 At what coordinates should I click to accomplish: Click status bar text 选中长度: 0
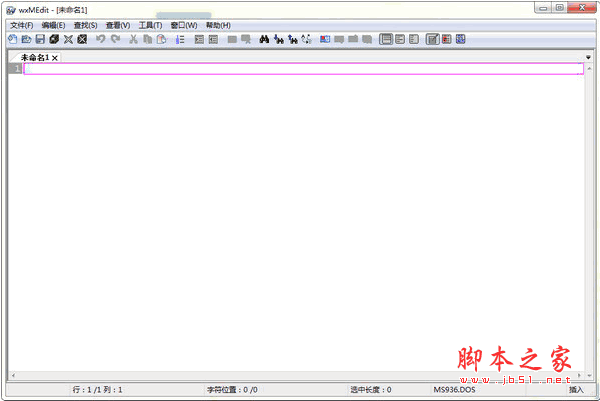[370, 390]
